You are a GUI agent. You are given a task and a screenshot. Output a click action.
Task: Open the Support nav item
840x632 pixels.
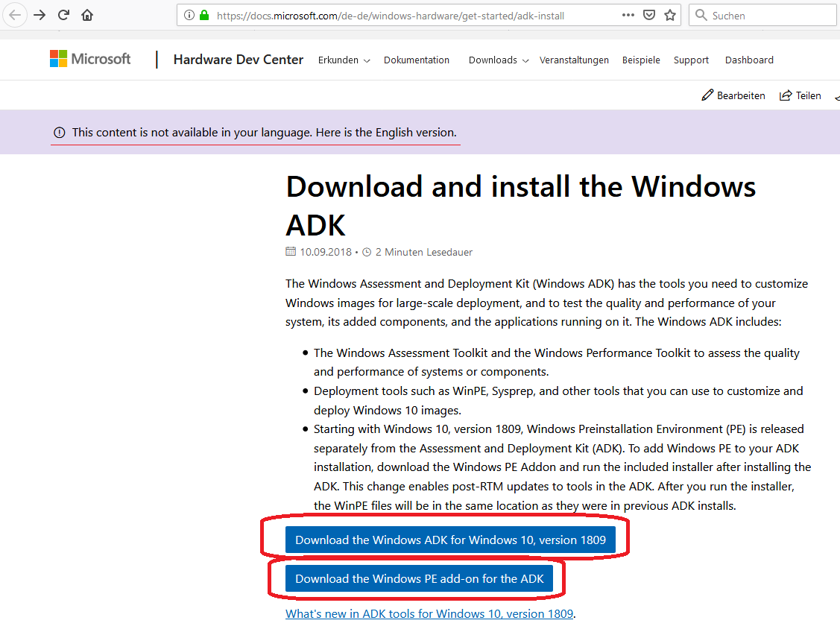coord(691,60)
